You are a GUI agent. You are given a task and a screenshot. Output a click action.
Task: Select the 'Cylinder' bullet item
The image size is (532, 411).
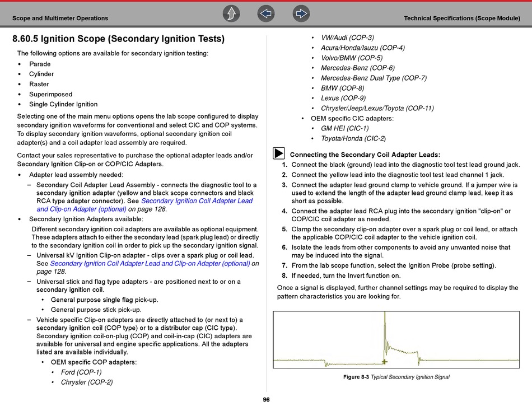pyautogui.click(x=41, y=74)
